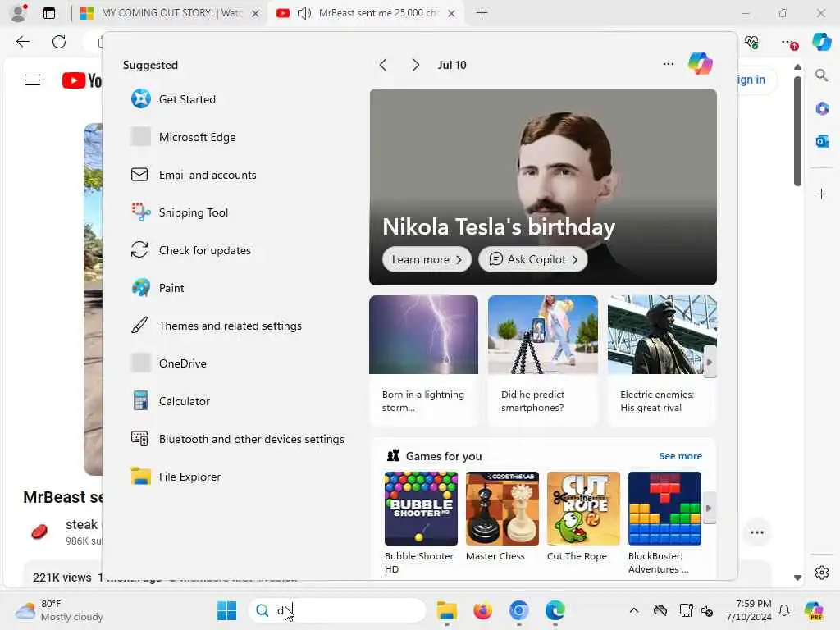Screen dimensions: 840x630
Task: Open Edge Settings and more menu
Action: [788, 42]
